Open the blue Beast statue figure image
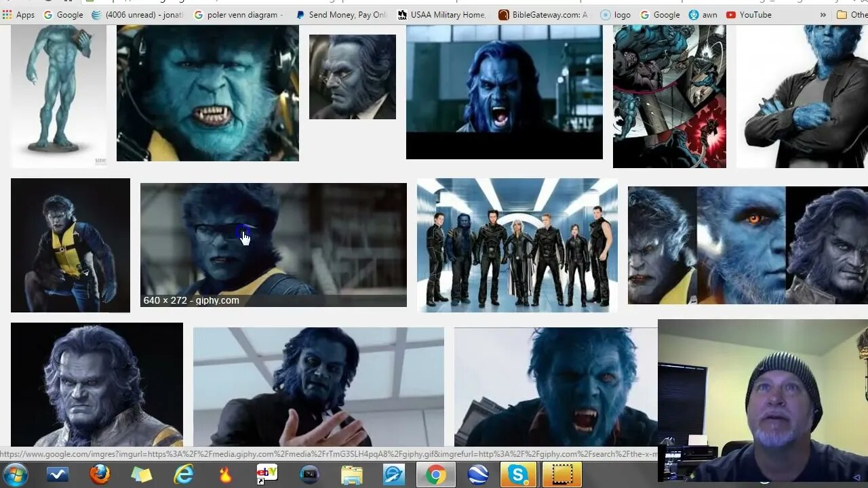868x488 pixels. click(x=58, y=96)
